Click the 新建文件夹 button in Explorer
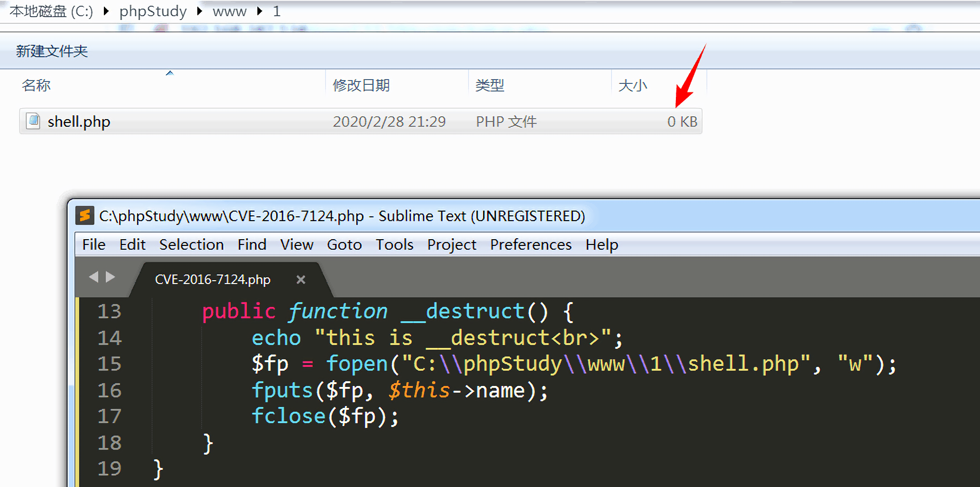This screenshot has height=487, width=980. point(51,51)
